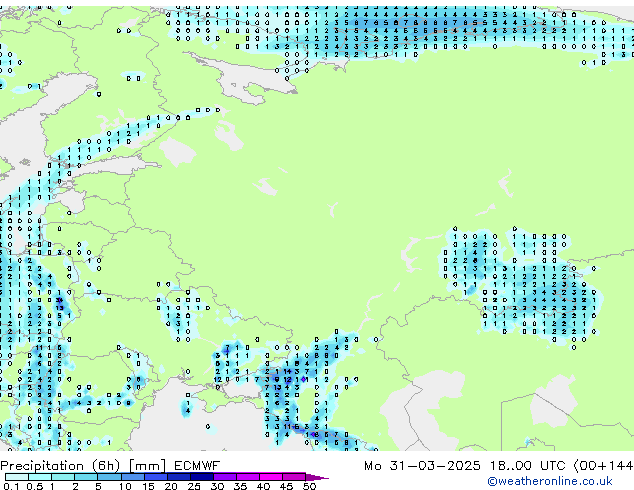The image size is (634, 490).
Task: Click the '18..00 UTC' time text
Action: tap(527, 466)
